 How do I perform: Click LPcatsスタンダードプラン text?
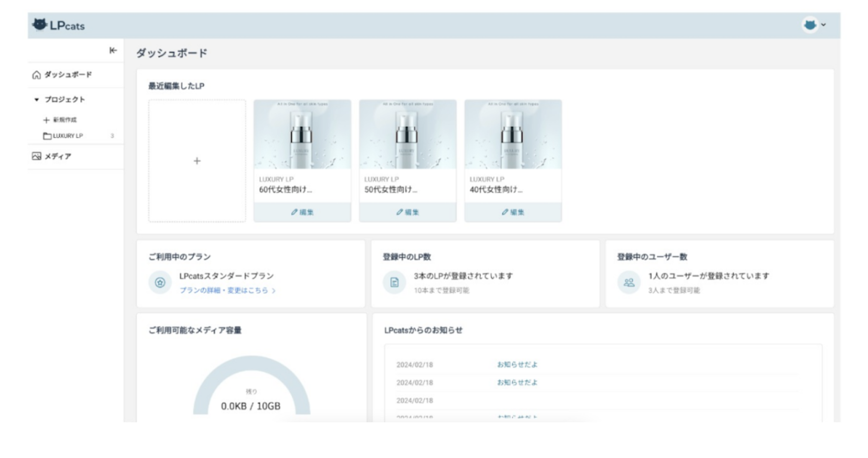(x=227, y=276)
